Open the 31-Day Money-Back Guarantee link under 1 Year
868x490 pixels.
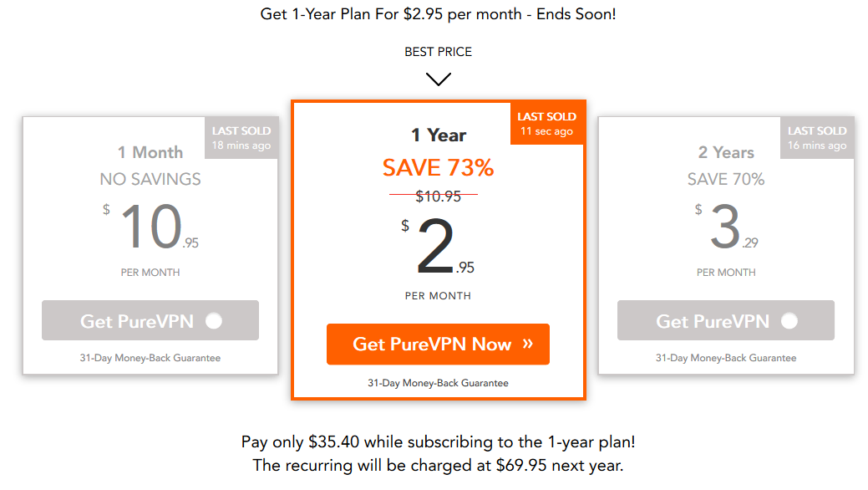click(437, 381)
